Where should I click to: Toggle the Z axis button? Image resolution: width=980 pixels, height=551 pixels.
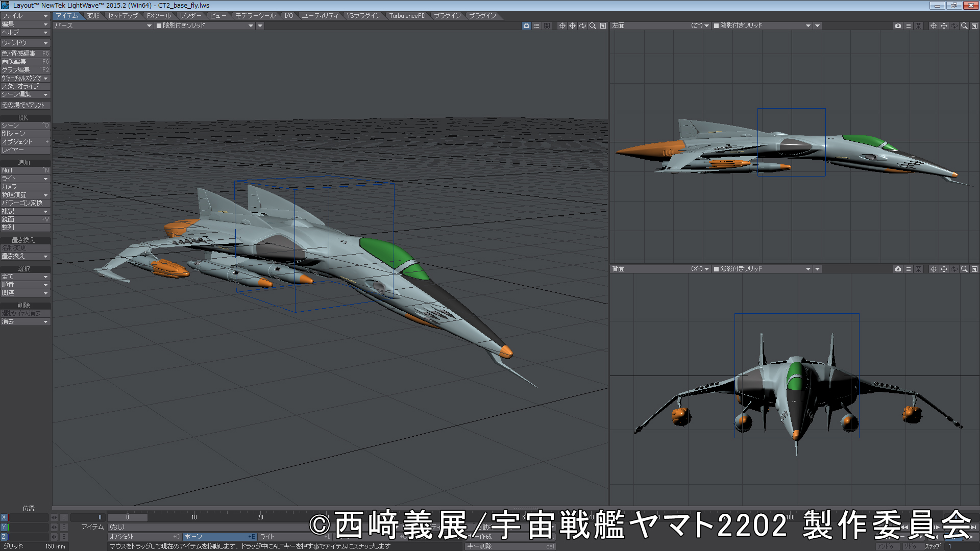[5, 537]
